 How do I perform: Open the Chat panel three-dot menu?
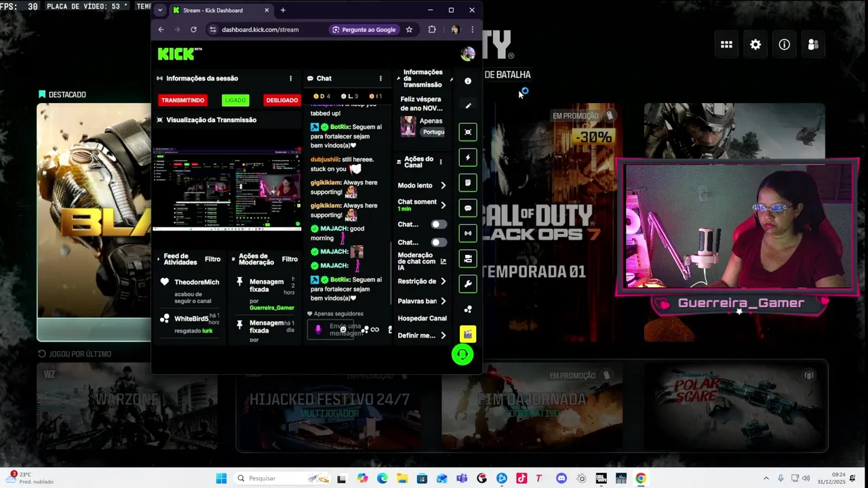coord(380,79)
